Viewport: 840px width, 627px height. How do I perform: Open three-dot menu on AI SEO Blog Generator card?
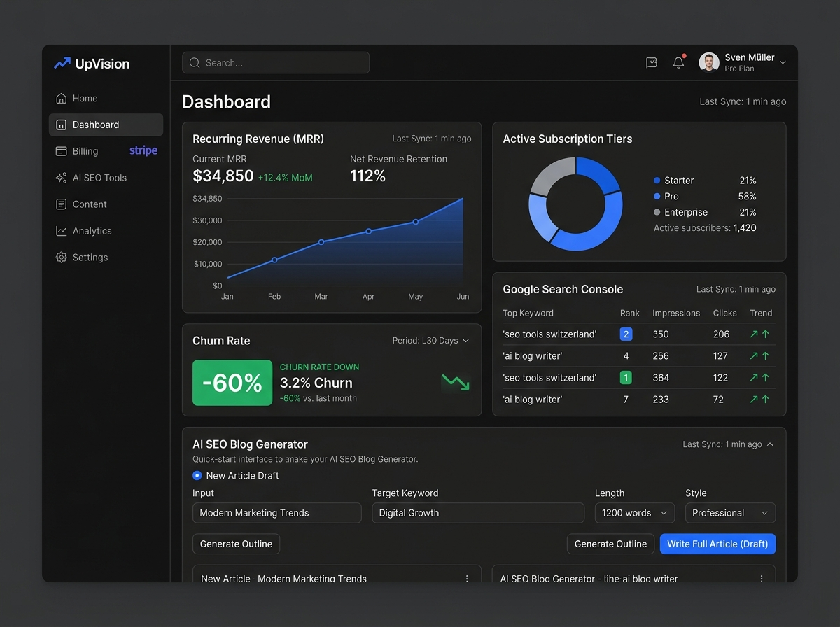click(x=762, y=579)
